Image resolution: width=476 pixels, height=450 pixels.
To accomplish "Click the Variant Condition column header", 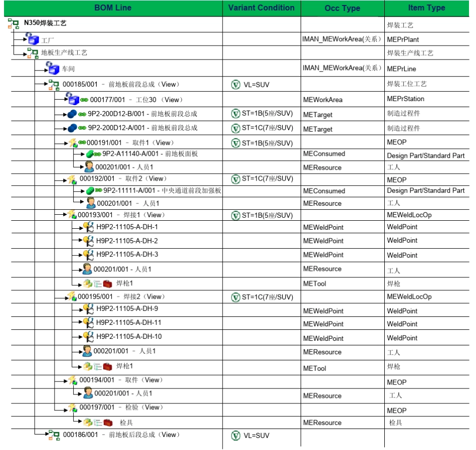I will pyautogui.click(x=262, y=8).
